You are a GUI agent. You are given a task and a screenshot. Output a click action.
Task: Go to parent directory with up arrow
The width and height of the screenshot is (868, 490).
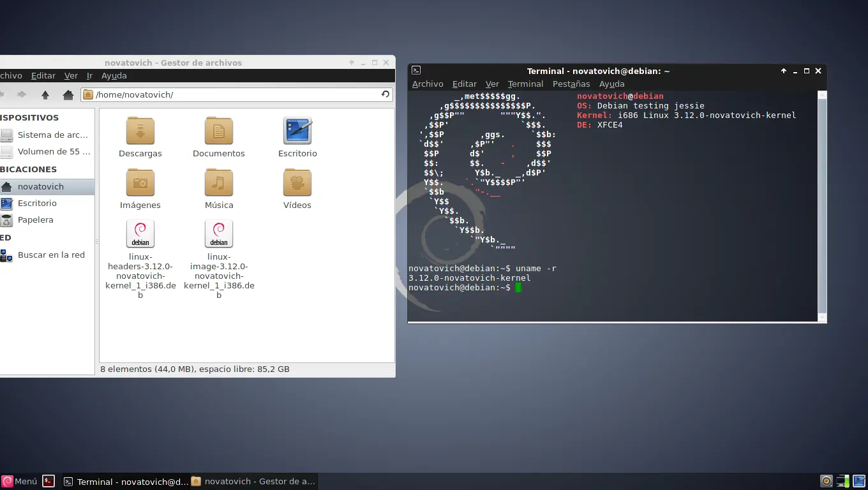click(x=45, y=94)
